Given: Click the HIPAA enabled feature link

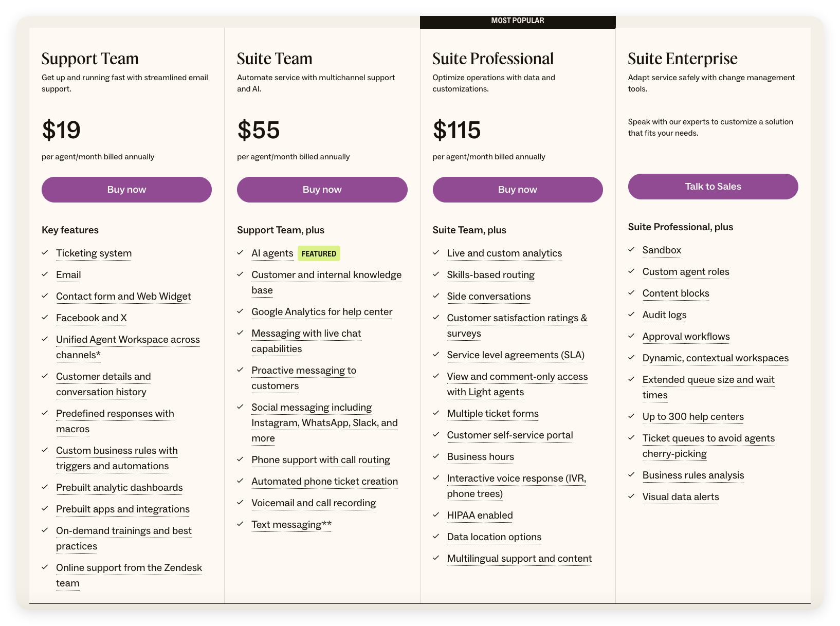Looking at the screenshot, I should [480, 515].
